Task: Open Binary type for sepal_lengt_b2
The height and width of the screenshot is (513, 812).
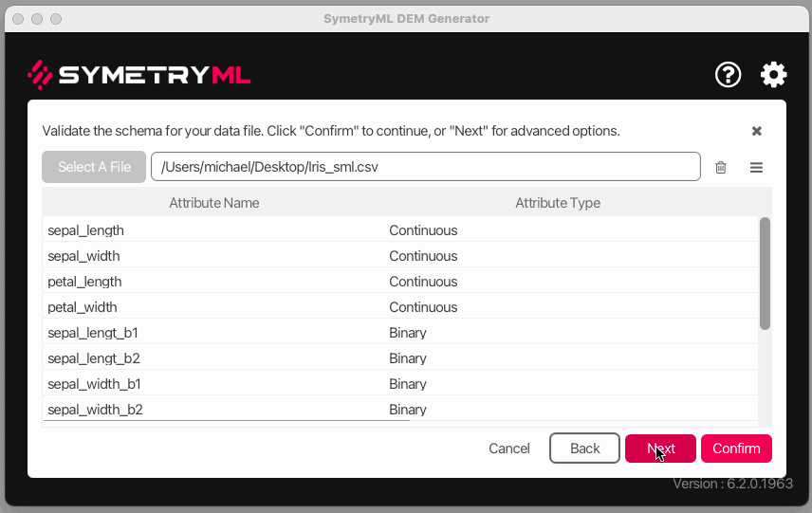Action: tap(408, 358)
